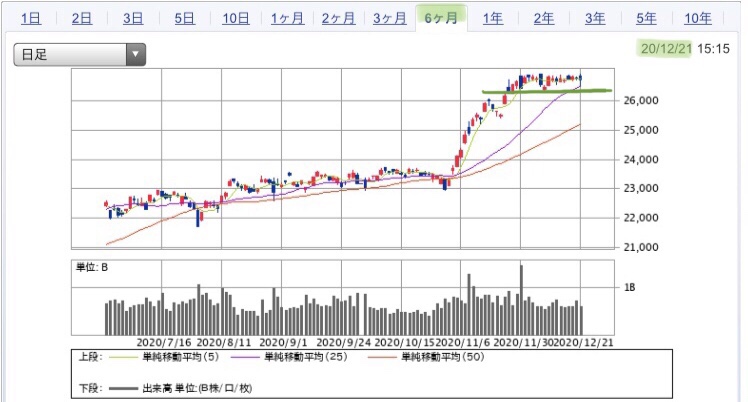The height and width of the screenshot is (402, 748).
Task: Click the 単純移動平均(50) legend entry
Action: click(442, 357)
